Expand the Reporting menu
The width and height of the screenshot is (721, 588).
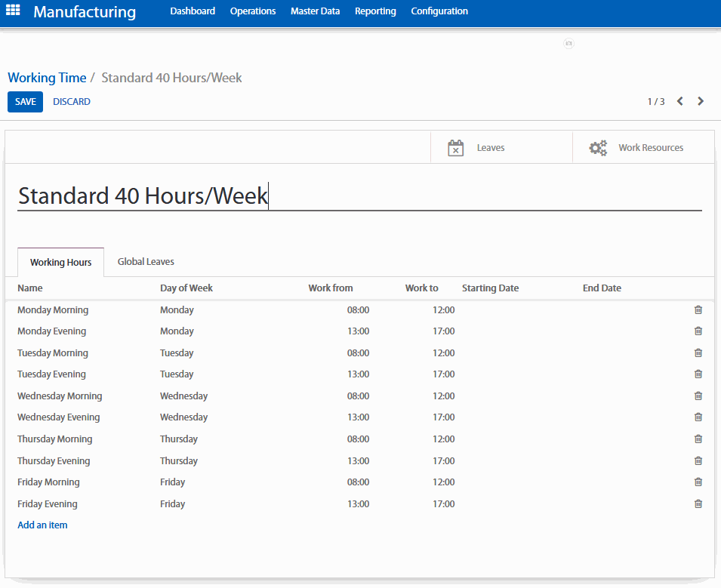point(375,11)
